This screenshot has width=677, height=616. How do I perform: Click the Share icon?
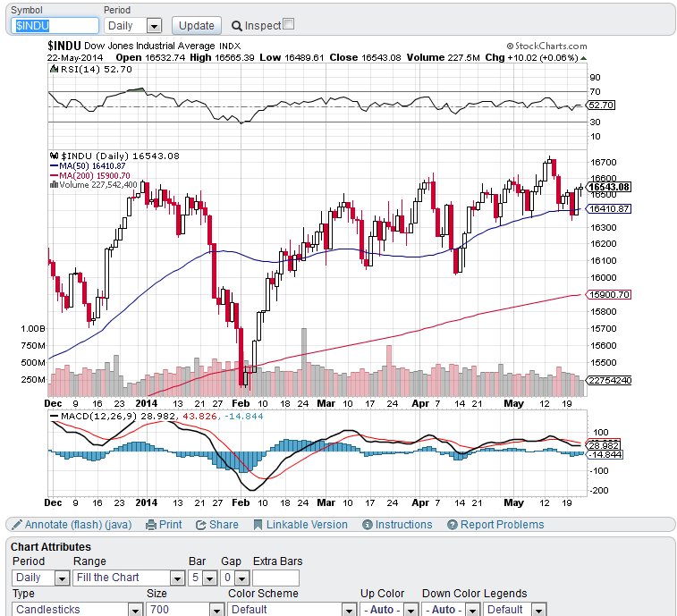point(200,525)
